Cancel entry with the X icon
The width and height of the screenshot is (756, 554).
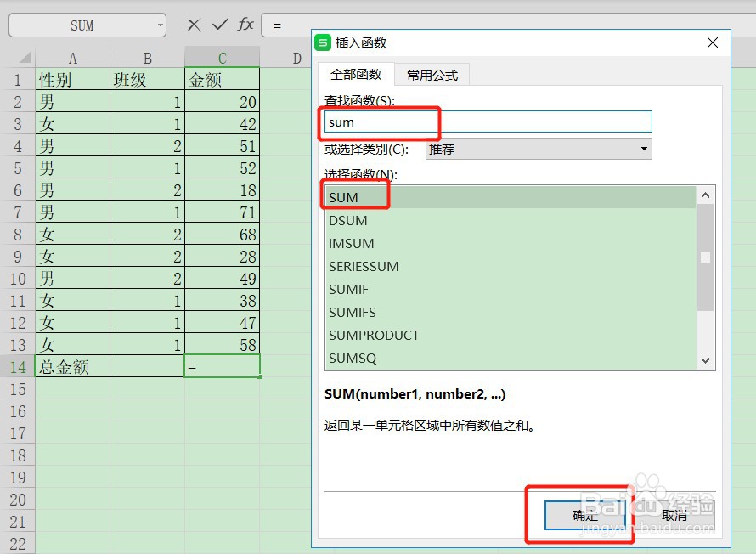[x=193, y=25]
